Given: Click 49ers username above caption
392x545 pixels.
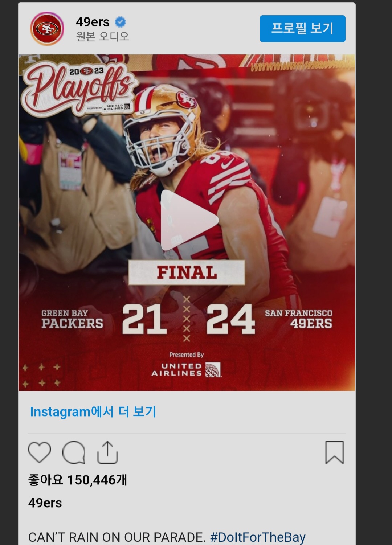Looking at the screenshot, I should click(45, 503).
